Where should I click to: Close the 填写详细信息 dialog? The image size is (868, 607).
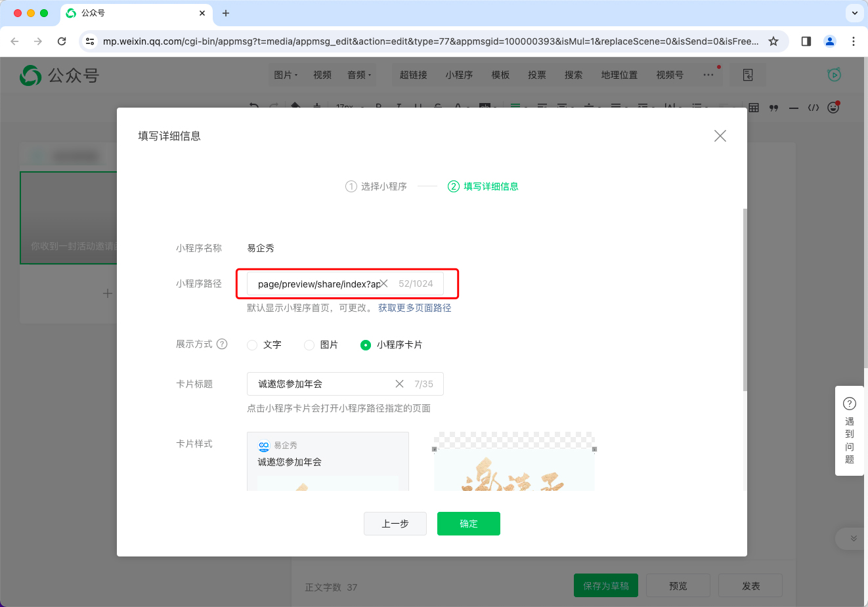coord(720,136)
